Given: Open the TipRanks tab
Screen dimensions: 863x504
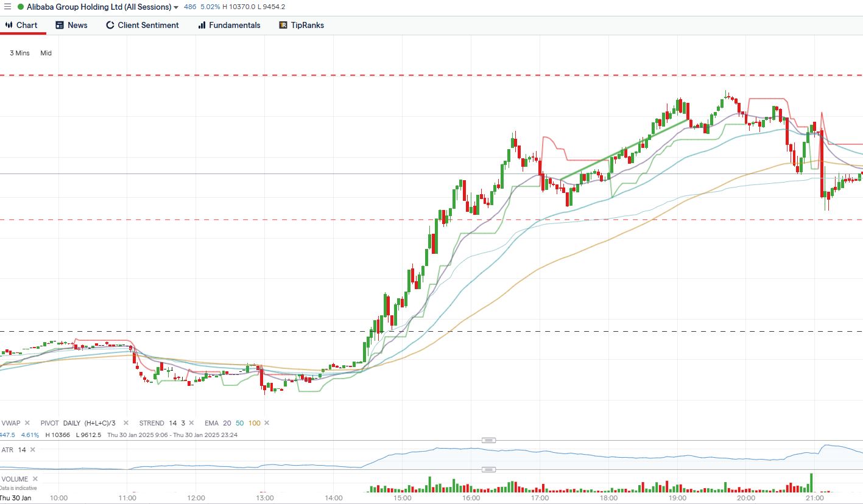Looking at the screenshot, I should coord(301,25).
